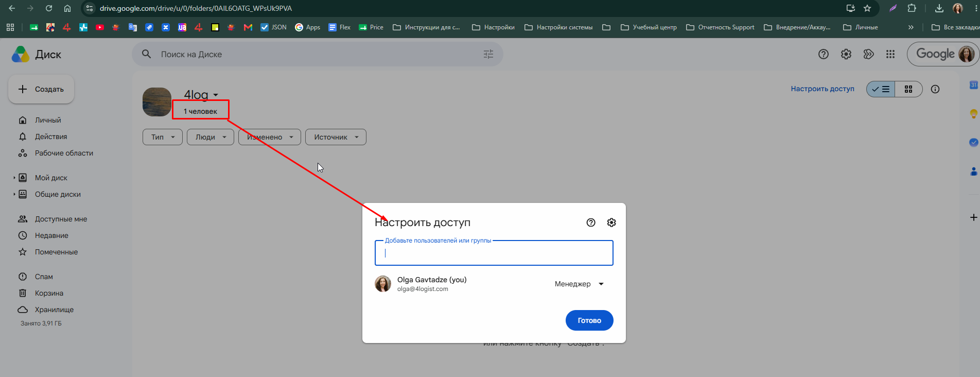The image size is (980, 377).
Task: Open the YouTube bookmark icon
Action: pos(100,27)
